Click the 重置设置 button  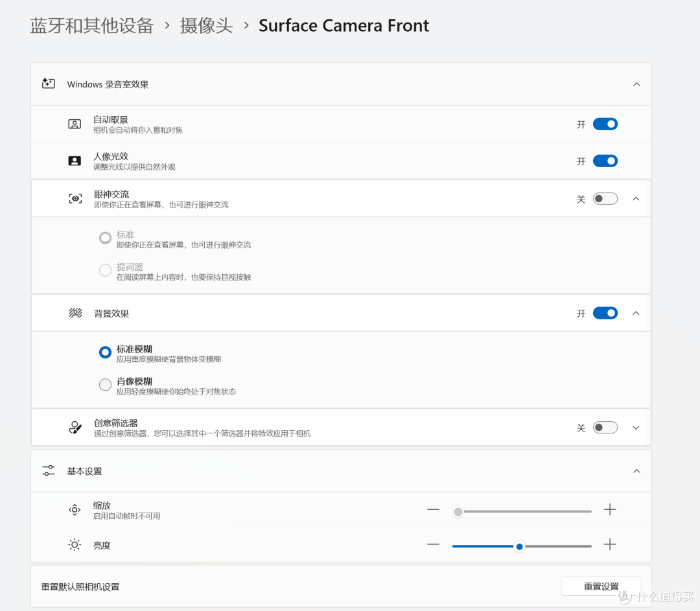(x=601, y=586)
